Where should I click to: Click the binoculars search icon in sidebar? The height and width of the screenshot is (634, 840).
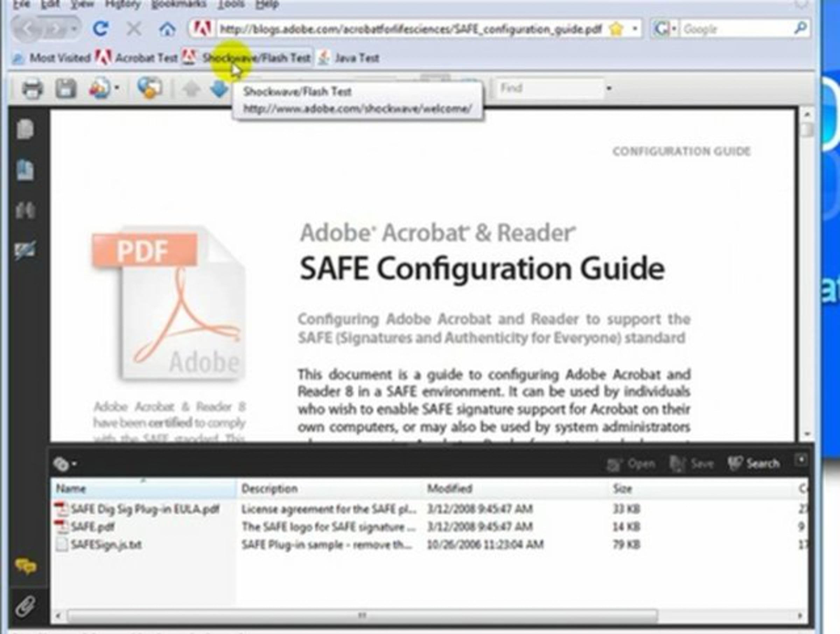25,210
